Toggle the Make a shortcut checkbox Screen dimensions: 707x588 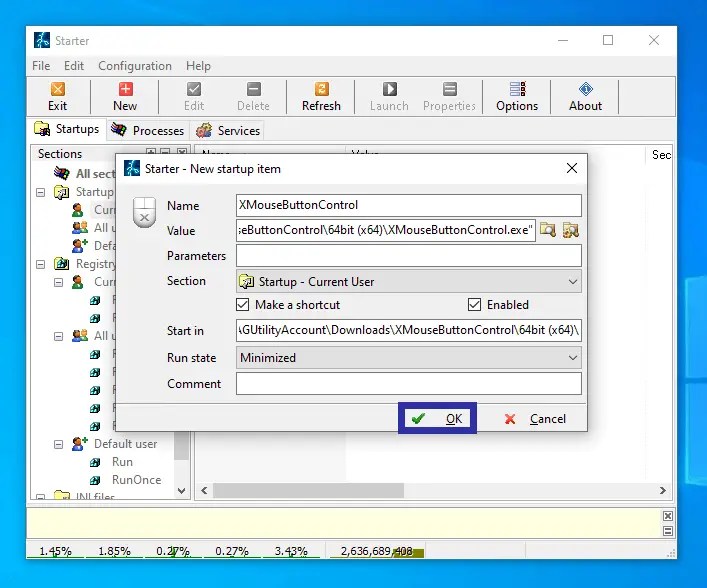tap(243, 305)
